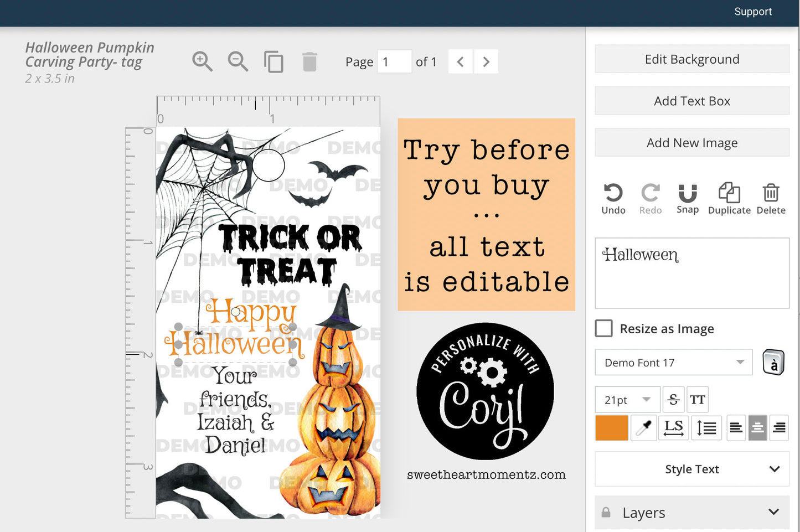Open the Support menu item
The height and width of the screenshot is (532, 800).
(752, 12)
